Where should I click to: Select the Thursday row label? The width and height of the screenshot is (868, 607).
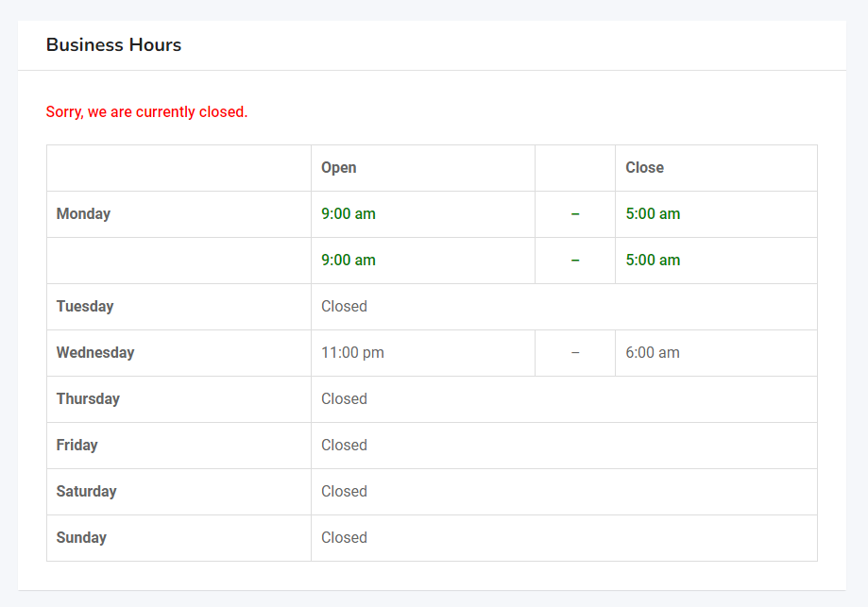tap(88, 398)
